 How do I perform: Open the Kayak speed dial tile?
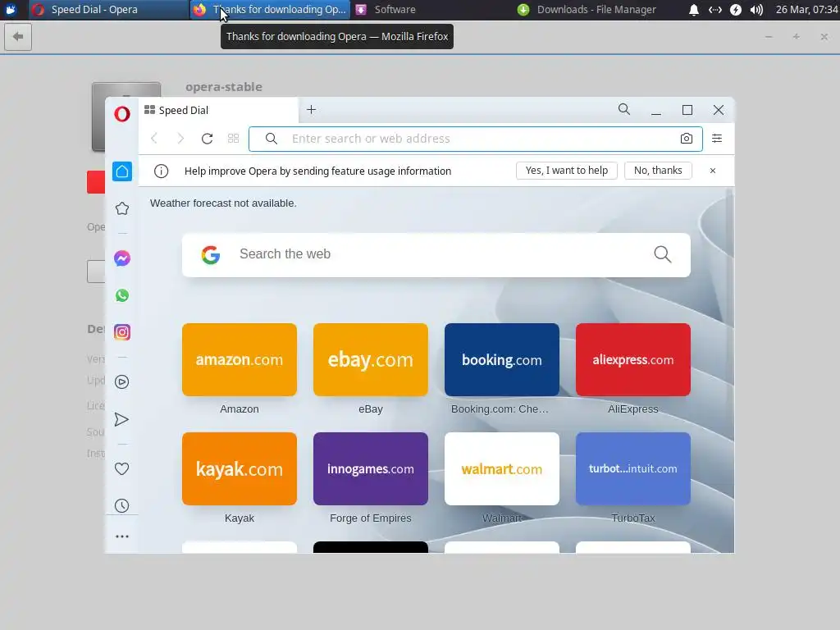click(x=240, y=468)
